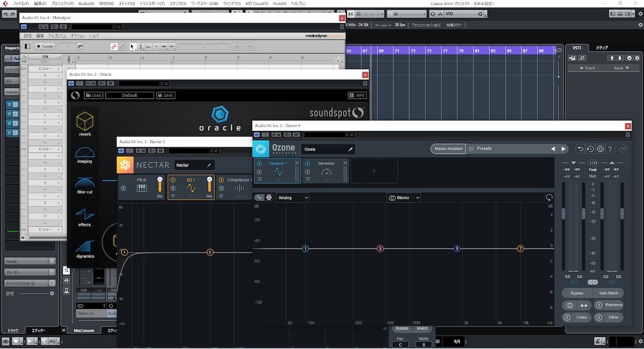
Task: Open Oracle's filter cut module
Action: [x=84, y=186]
